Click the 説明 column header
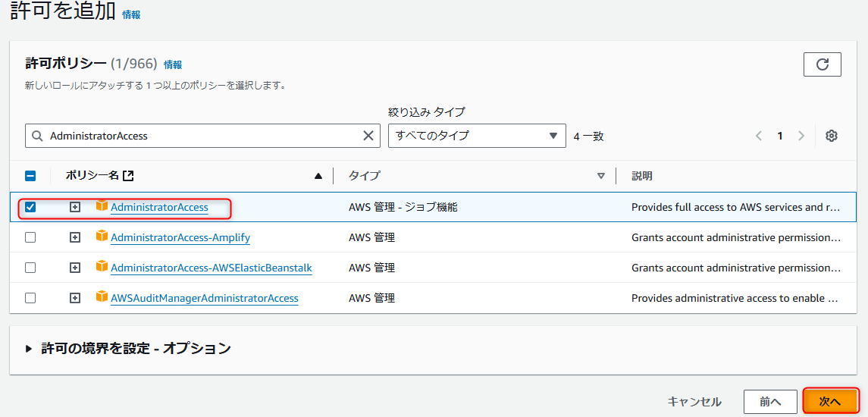The height and width of the screenshot is (417, 868). click(642, 176)
